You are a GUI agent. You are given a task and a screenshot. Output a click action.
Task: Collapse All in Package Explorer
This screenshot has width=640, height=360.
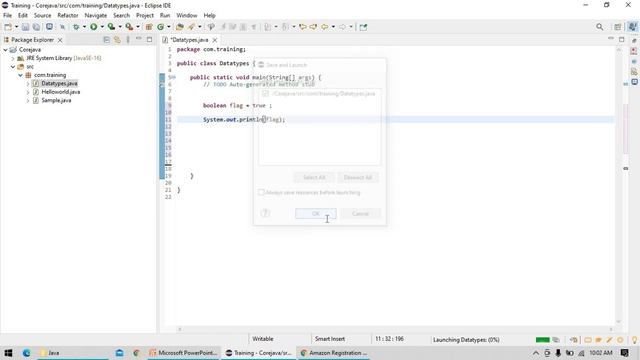click(107, 40)
